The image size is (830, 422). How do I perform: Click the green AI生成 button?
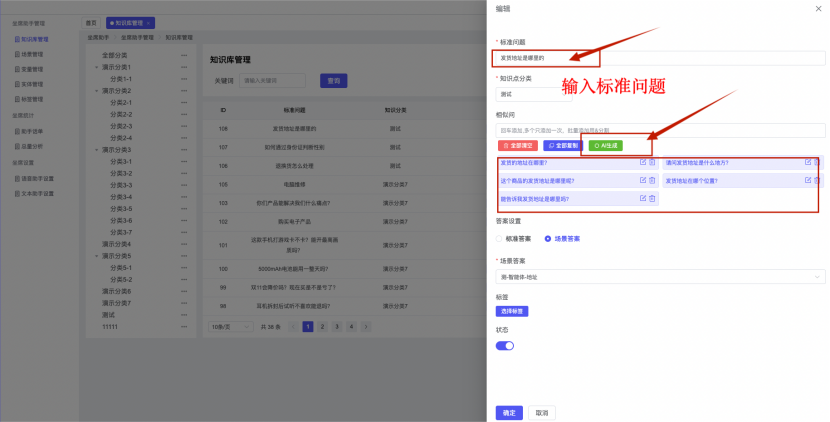pos(604,145)
